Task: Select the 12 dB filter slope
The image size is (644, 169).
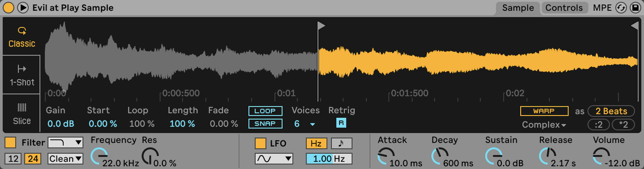Action: pos(13,159)
